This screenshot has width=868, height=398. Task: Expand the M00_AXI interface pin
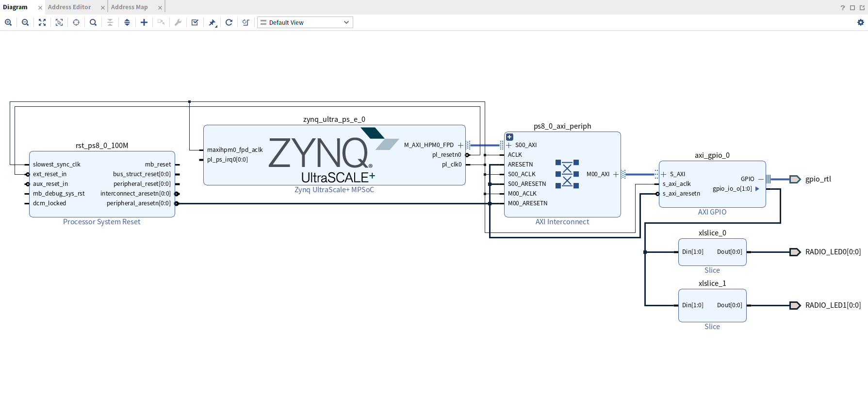click(616, 174)
